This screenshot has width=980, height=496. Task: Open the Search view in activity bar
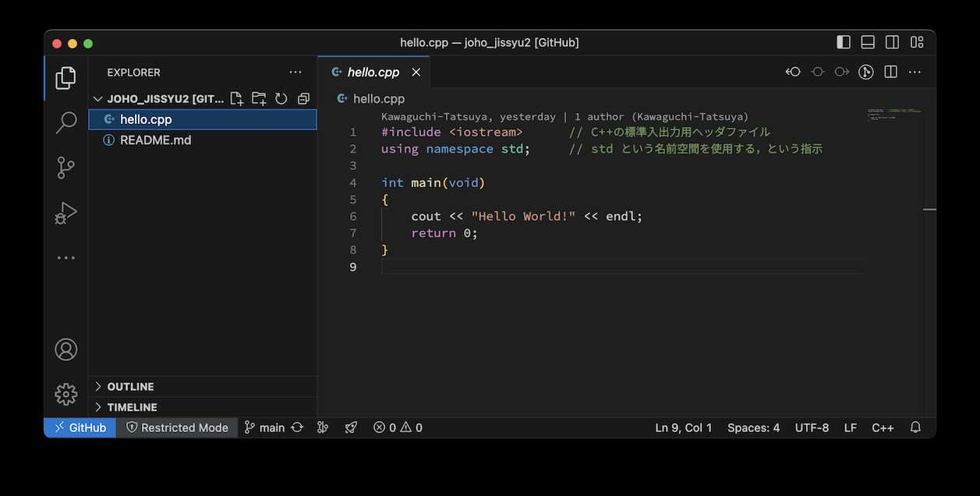click(66, 122)
